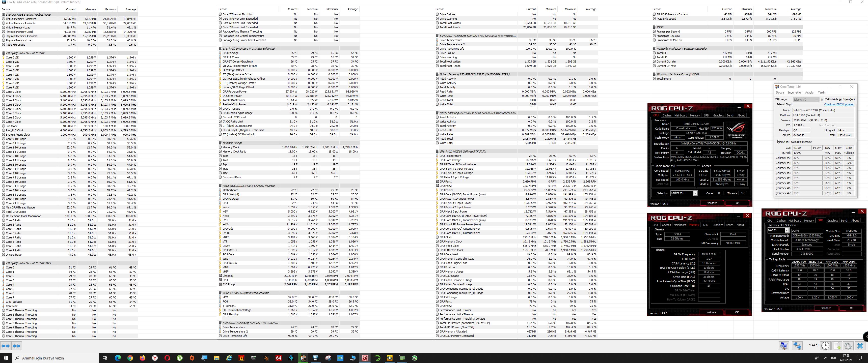Viewport: 868px width, 363px height.
Task: Launch Yandex Browser from the taskbar
Action: [155, 358]
